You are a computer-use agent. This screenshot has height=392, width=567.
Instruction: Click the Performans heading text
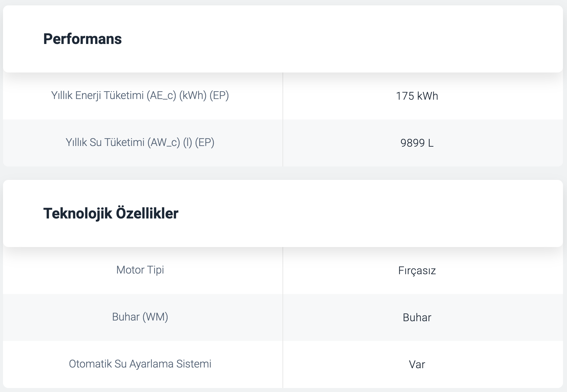pyautogui.click(x=82, y=39)
